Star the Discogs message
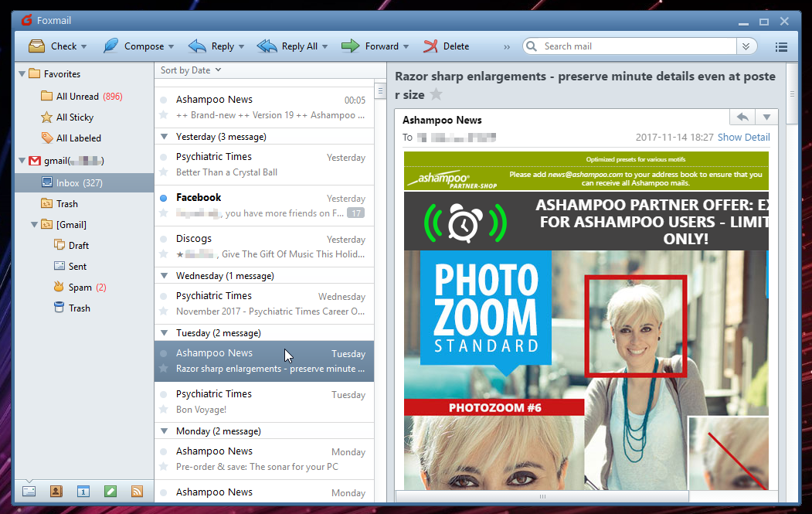 point(164,254)
